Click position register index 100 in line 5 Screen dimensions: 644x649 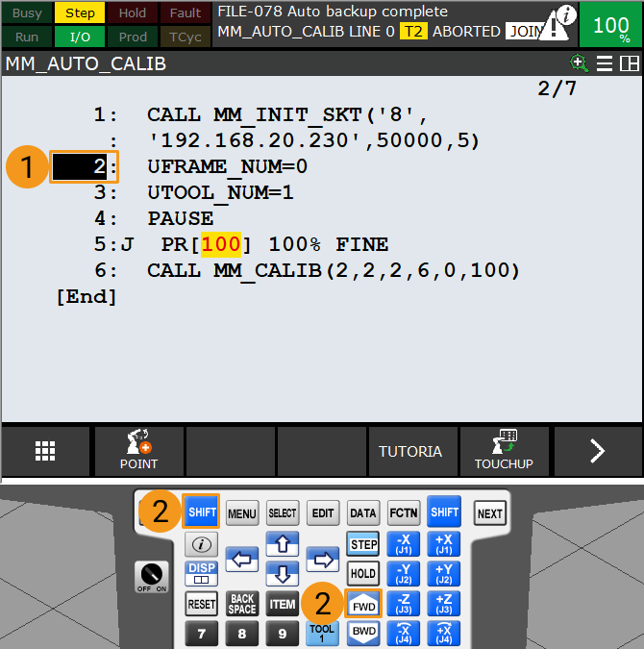point(221,244)
